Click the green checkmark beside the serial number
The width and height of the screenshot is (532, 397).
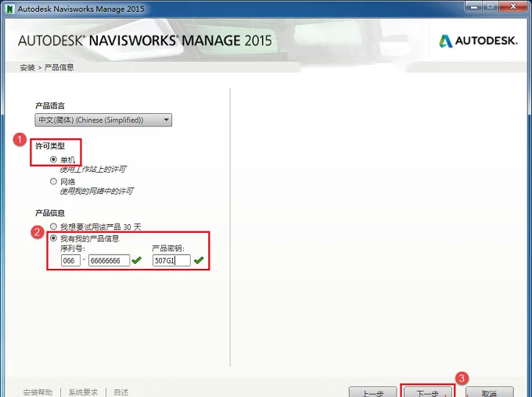136,260
